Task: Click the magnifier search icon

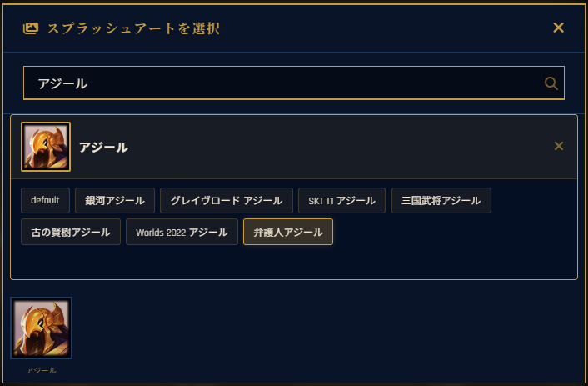Action: (551, 83)
